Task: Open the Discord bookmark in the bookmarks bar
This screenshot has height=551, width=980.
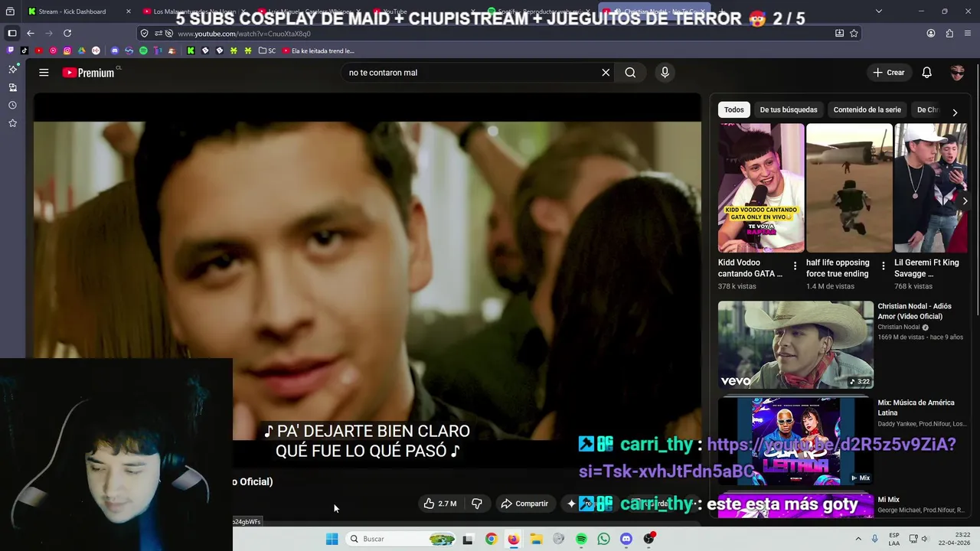Action: (x=115, y=51)
